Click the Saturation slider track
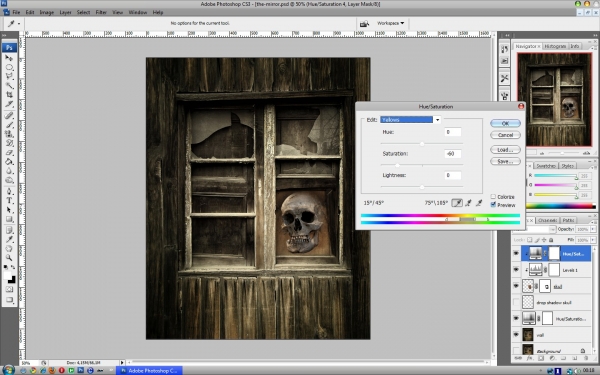 pyautogui.click(x=422, y=165)
